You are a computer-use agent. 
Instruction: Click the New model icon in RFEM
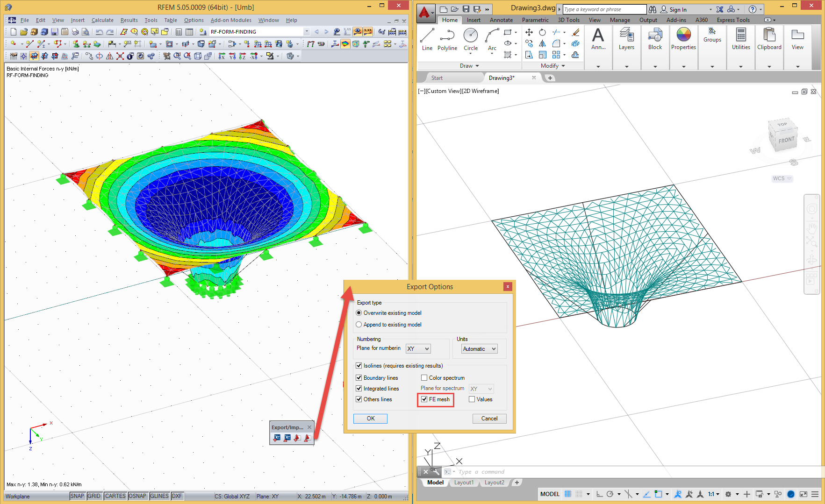13,31
